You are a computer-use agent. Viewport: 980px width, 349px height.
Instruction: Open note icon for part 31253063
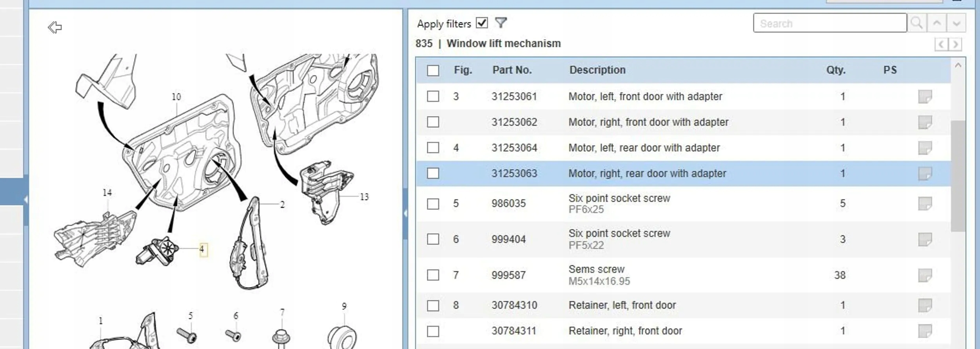tap(925, 174)
